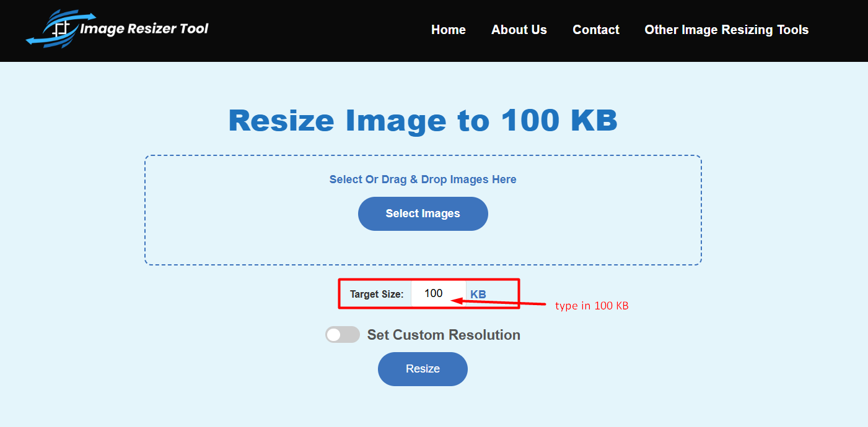Viewport: 868px width, 427px height.
Task: Toggle the Set Custom Resolution switch
Action: click(x=343, y=335)
